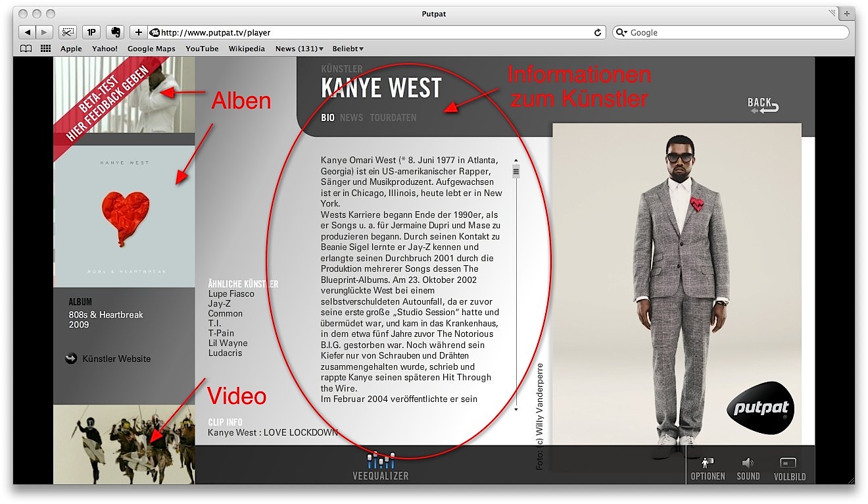Expand the News (131) bookmarks folder
Viewport: 868px width, 504px height.
299,49
